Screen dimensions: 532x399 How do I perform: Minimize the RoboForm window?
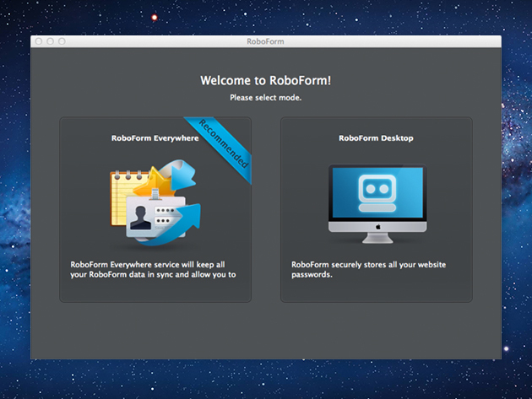(x=50, y=41)
